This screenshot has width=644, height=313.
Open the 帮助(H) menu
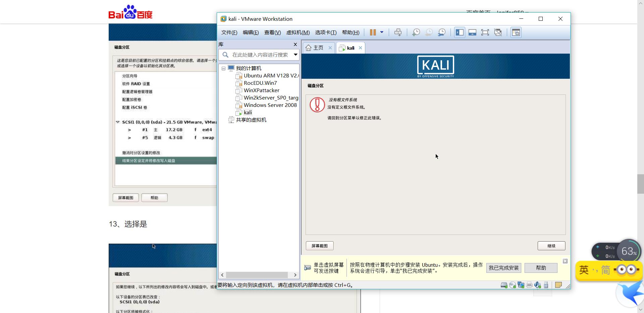click(351, 33)
